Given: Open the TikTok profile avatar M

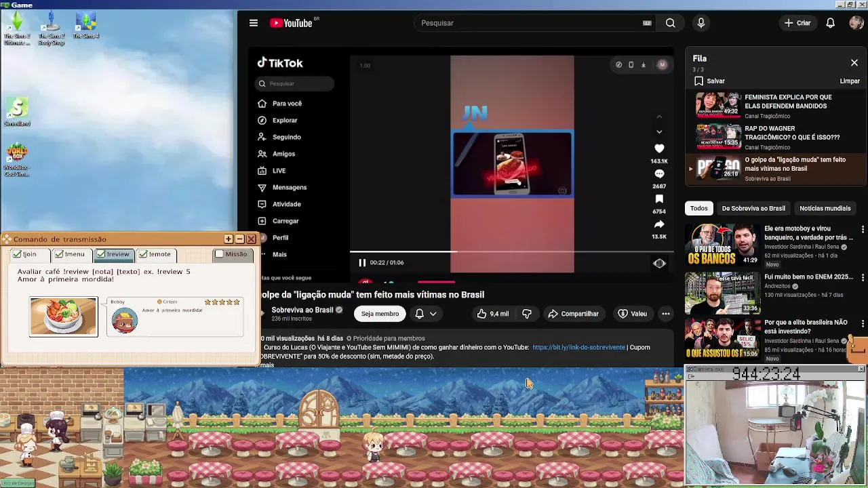Looking at the screenshot, I should [x=663, y=65].
